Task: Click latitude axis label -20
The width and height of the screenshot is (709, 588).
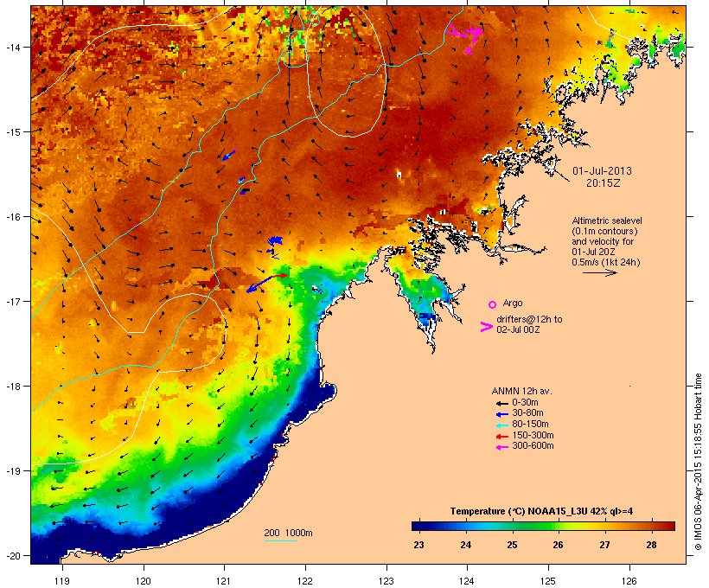Action: (12, 556)
